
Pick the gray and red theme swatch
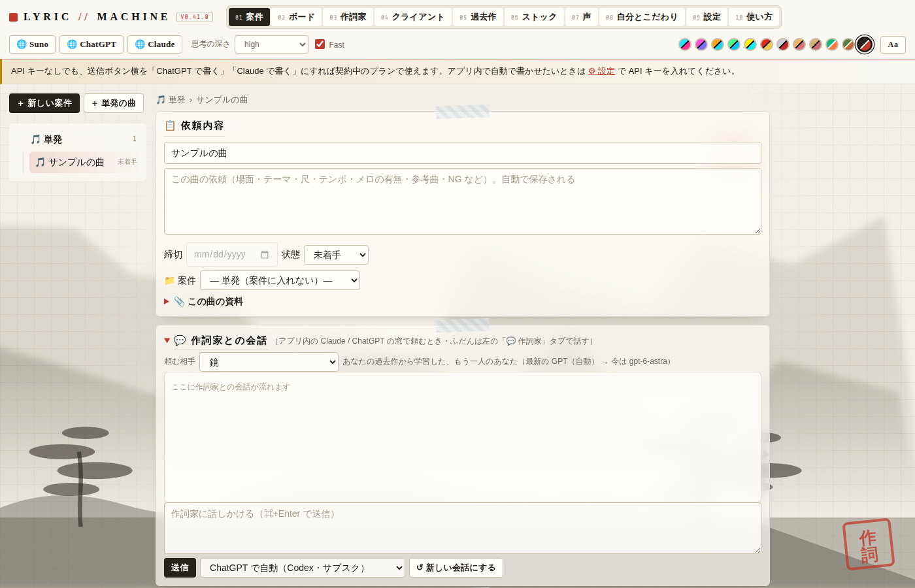coord(783,44)
